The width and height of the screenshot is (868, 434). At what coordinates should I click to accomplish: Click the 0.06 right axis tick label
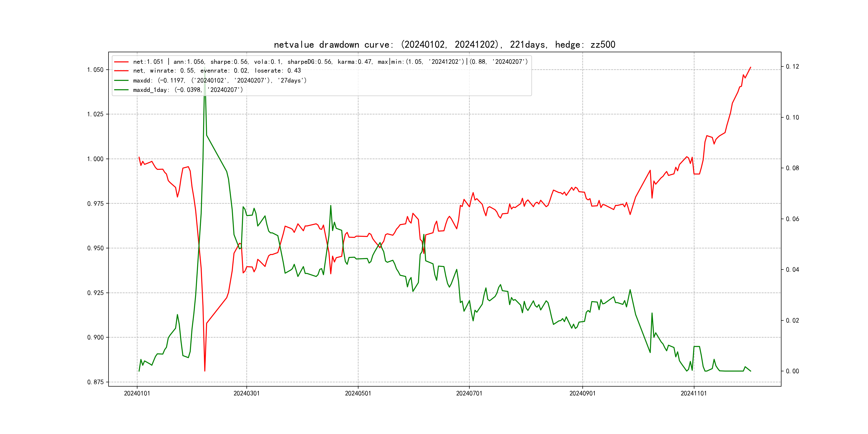coord(792,219)
